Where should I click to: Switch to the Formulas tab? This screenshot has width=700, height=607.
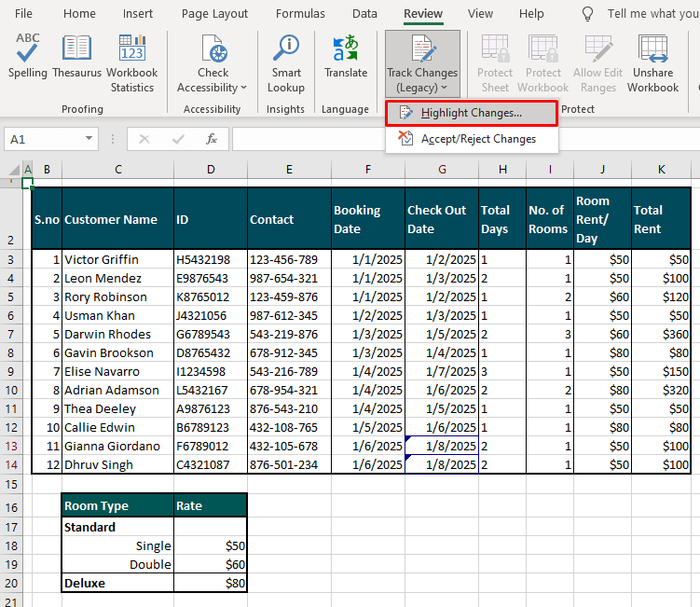point(300,14)
